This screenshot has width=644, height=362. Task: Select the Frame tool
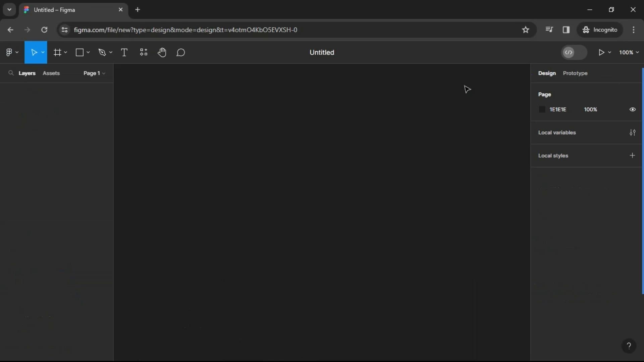[57, 53]
